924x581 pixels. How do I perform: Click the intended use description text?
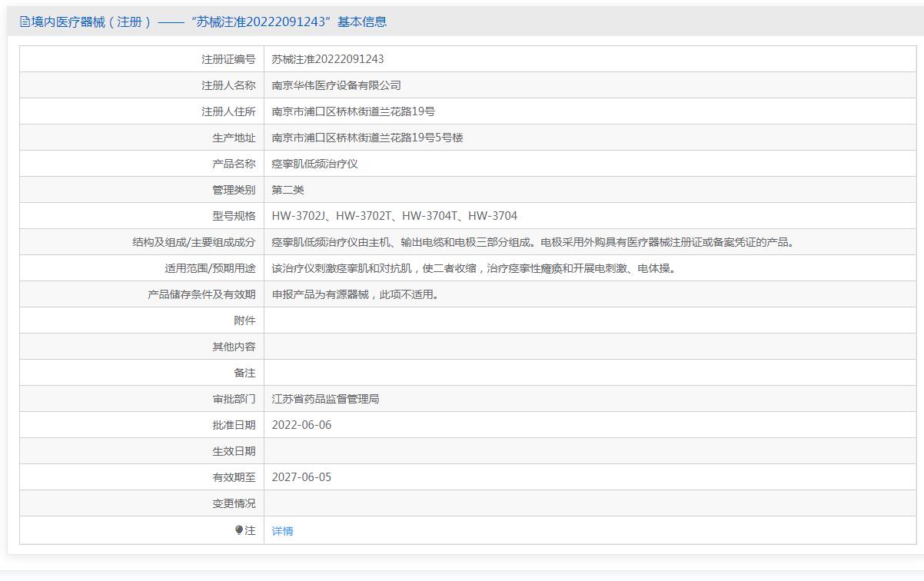point(474,268)
